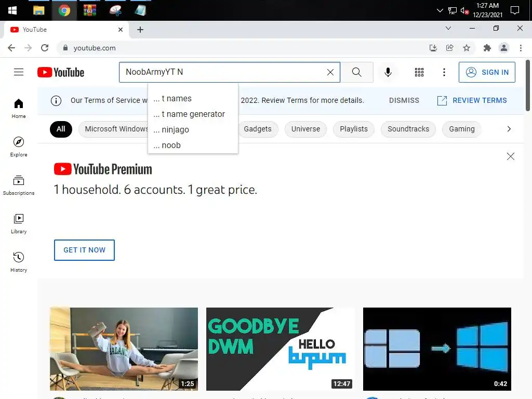
Task: Open the YouTube apps grid icon
Action: click(419, 72)
